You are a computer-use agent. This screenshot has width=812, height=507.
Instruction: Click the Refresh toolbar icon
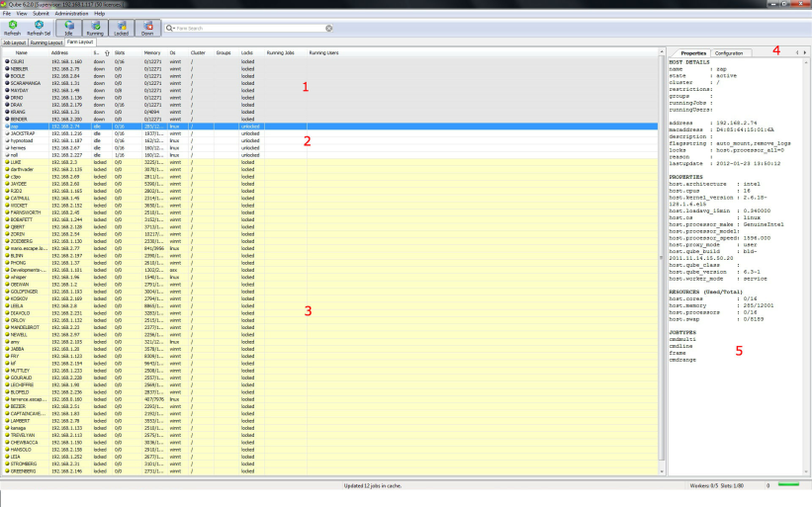click(x=11, y=28)
